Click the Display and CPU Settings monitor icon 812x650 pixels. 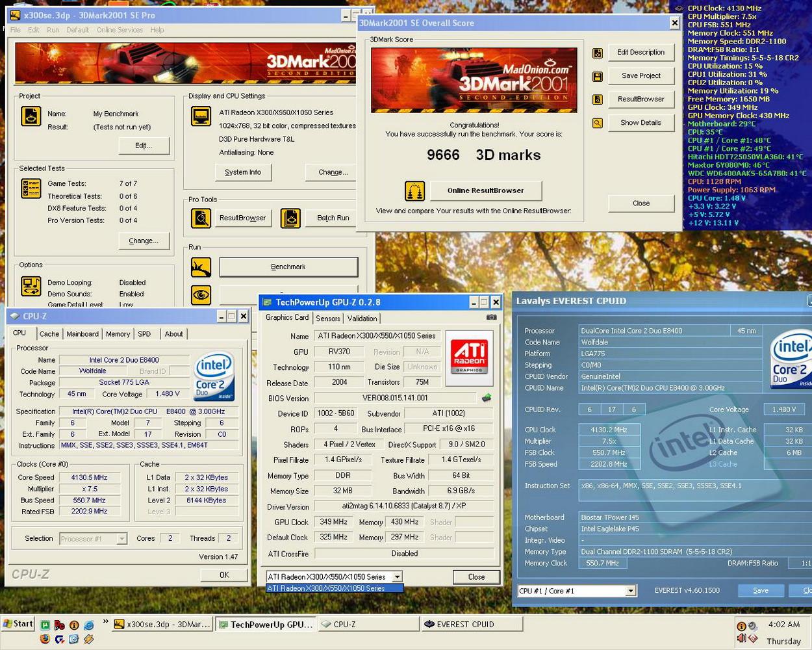click(x=201, y=116)
